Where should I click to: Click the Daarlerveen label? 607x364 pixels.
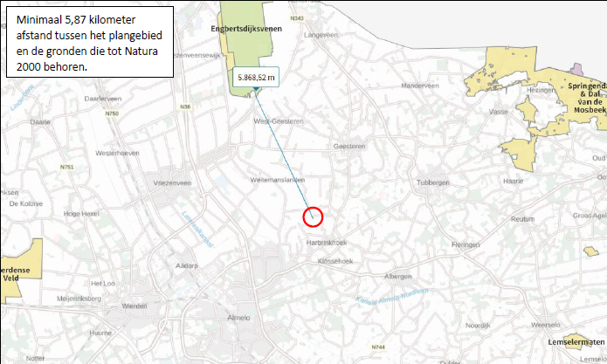[x=103, y=99]
